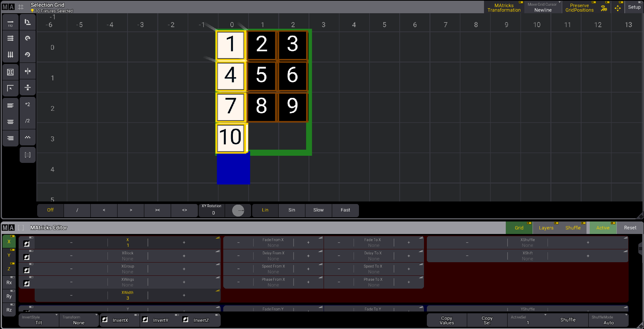Click the clockwise rotate arrow icon
The width and height of the screenshot is (644, 329).
click(x=28, y=38)
